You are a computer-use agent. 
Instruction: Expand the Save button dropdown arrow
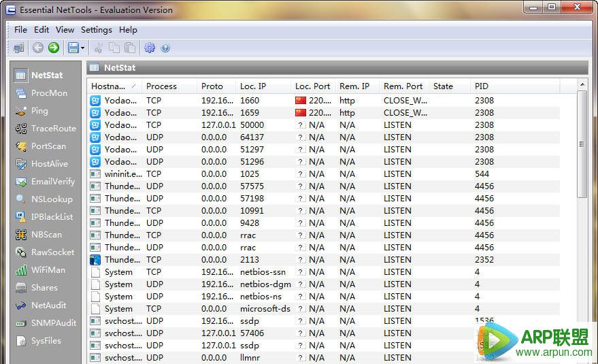click(83, 48)
